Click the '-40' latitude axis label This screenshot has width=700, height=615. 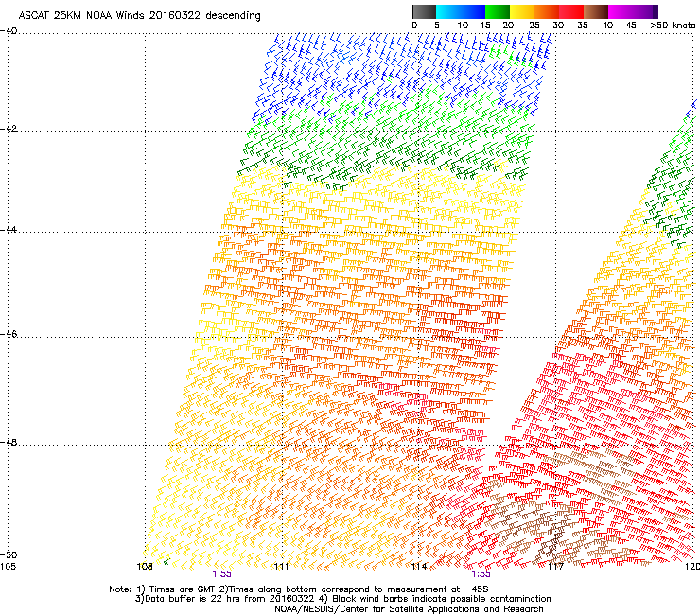coord(9,31)
